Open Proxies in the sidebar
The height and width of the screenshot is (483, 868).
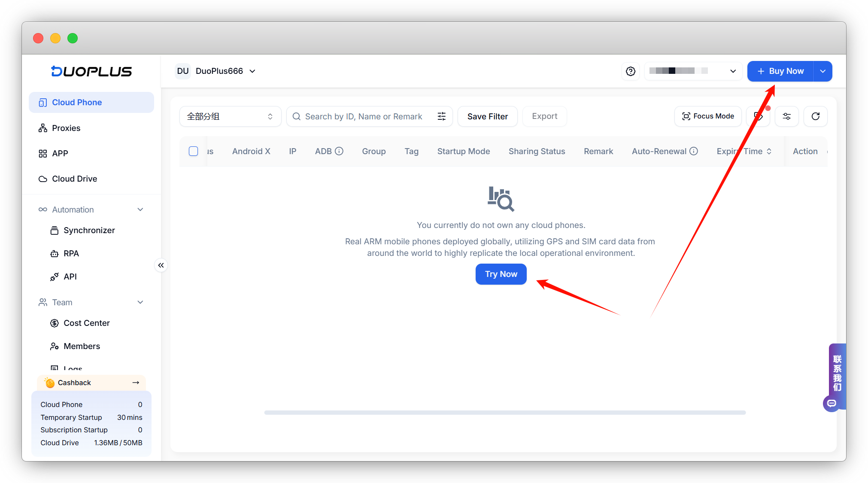66,128
